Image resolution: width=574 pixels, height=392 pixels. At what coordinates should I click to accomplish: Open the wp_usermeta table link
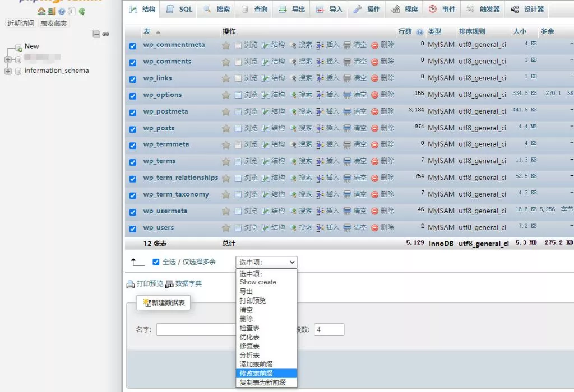click(165, 211)
